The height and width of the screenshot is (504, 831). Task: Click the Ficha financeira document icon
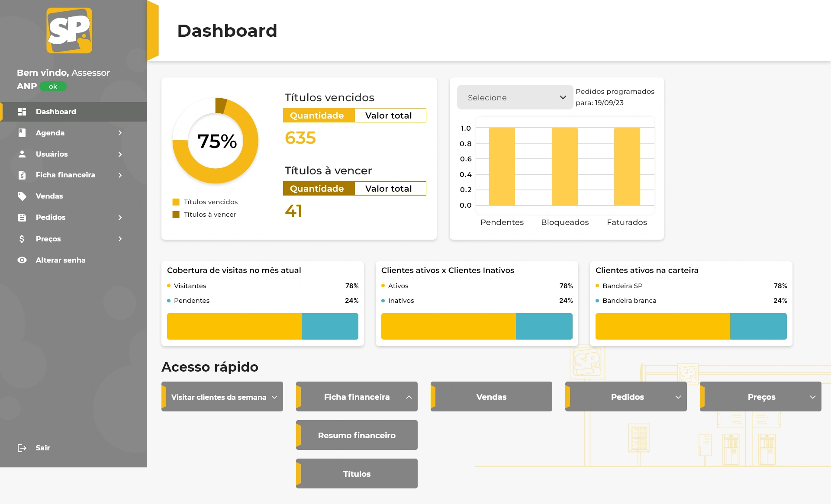click(x=22, y=175)
